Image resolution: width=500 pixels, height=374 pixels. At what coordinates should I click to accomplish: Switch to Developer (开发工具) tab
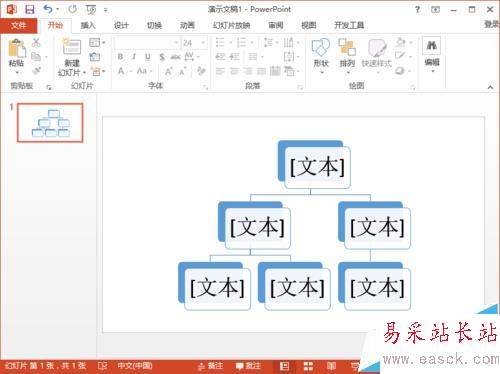349,25
